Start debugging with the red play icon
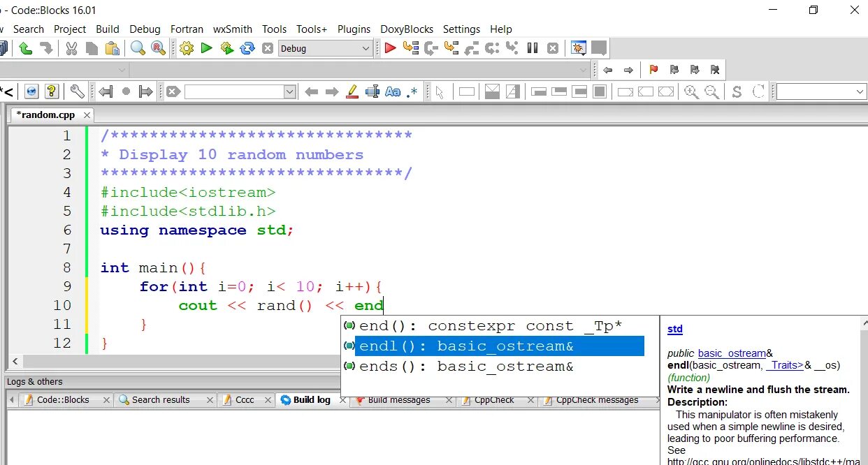 click(391, 48)
